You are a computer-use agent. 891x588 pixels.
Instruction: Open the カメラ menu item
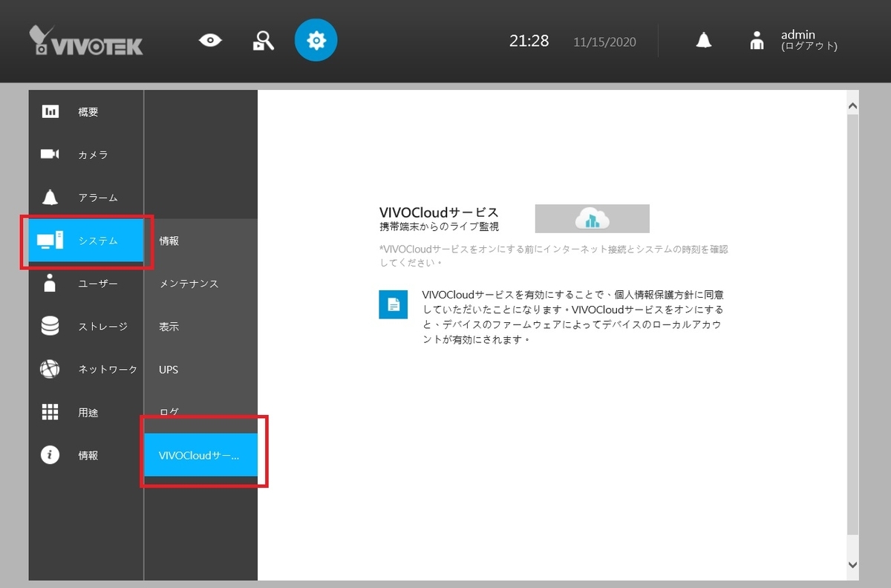[86, 154]
